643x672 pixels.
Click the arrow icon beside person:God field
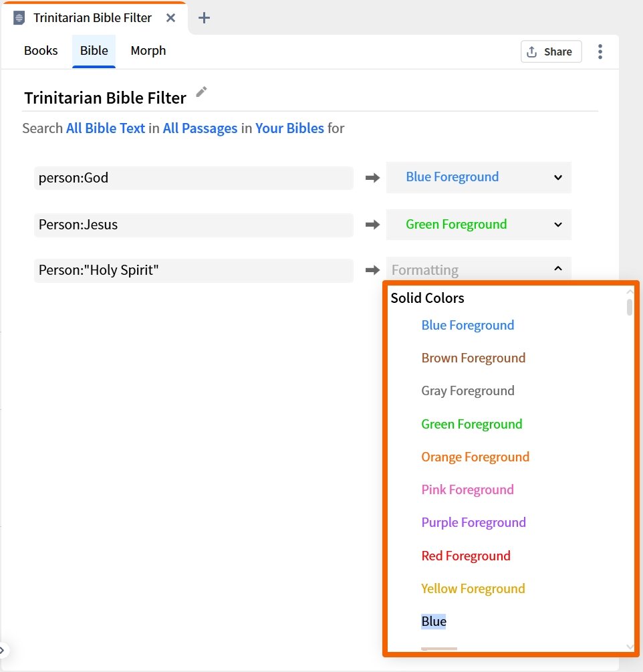coord(371,178)
